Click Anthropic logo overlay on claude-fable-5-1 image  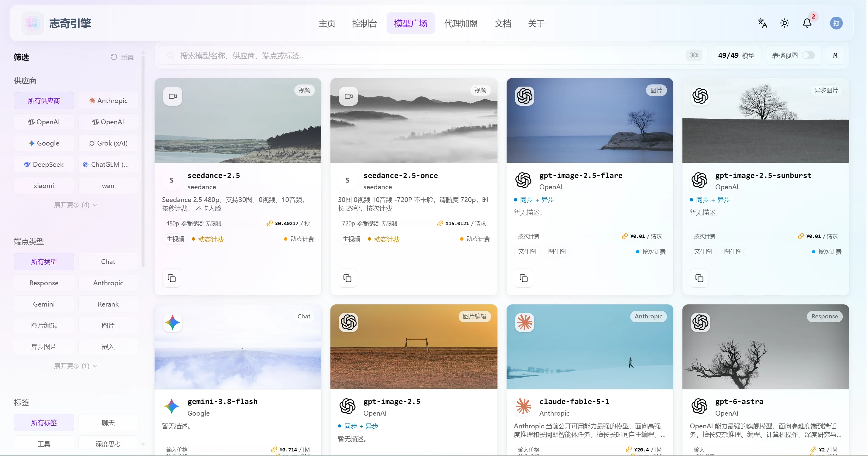(x=524, y=322)
